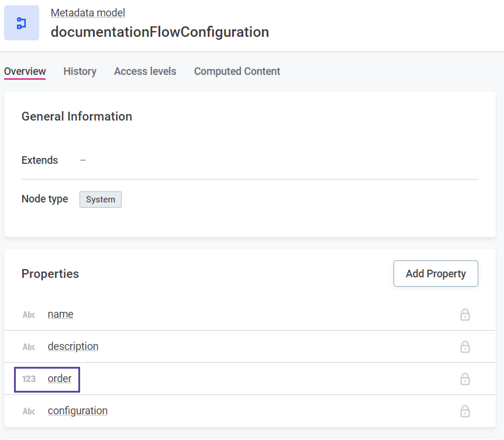Click the lock icon in the name row
This screenshot has height=440, width=504.
coord(465,315)
